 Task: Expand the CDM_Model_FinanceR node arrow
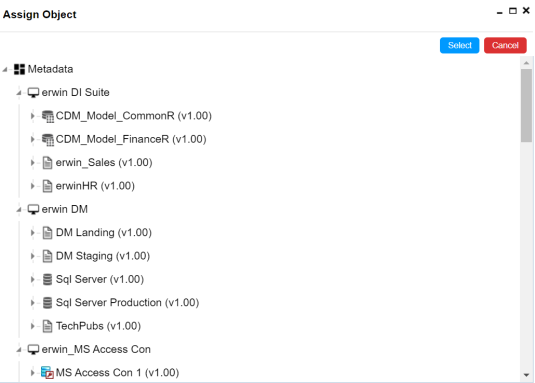[x=32, y=139]
